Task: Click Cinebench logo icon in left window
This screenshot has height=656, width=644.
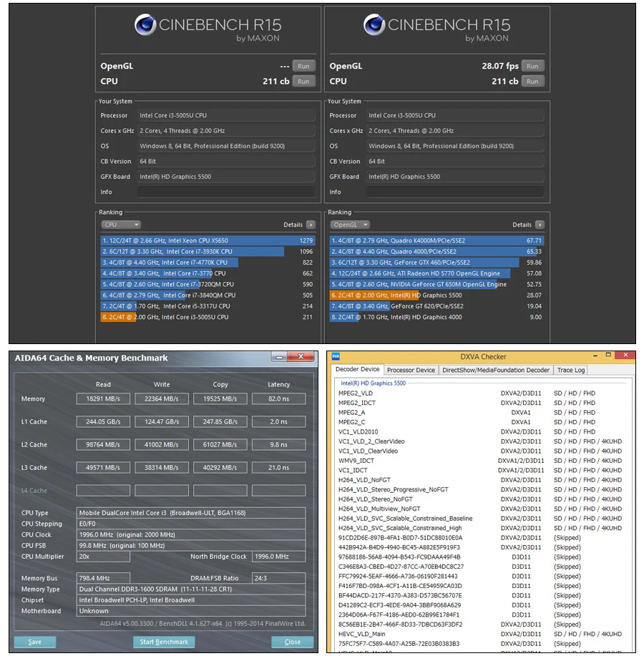Action: [145, 24]
